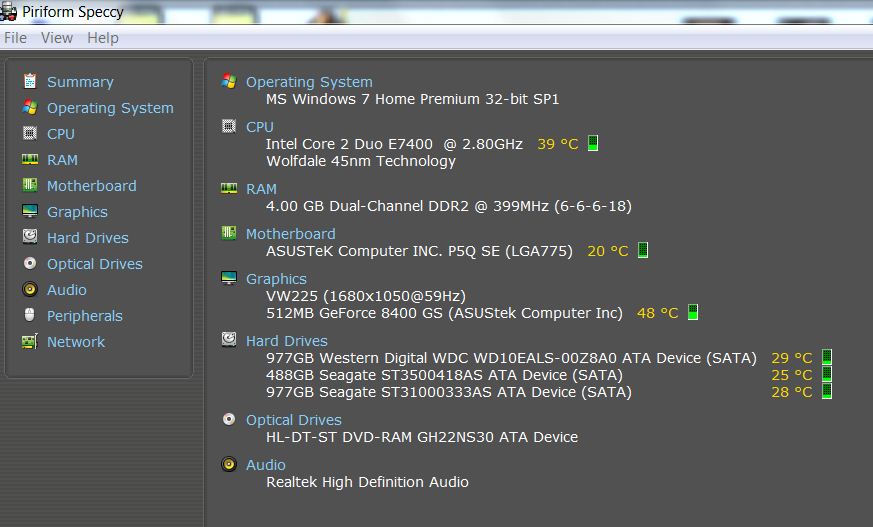873x527 pixels.
Task: Click the ST31000333AS drive temperature indicator at 28 °C
Action: 827,391
